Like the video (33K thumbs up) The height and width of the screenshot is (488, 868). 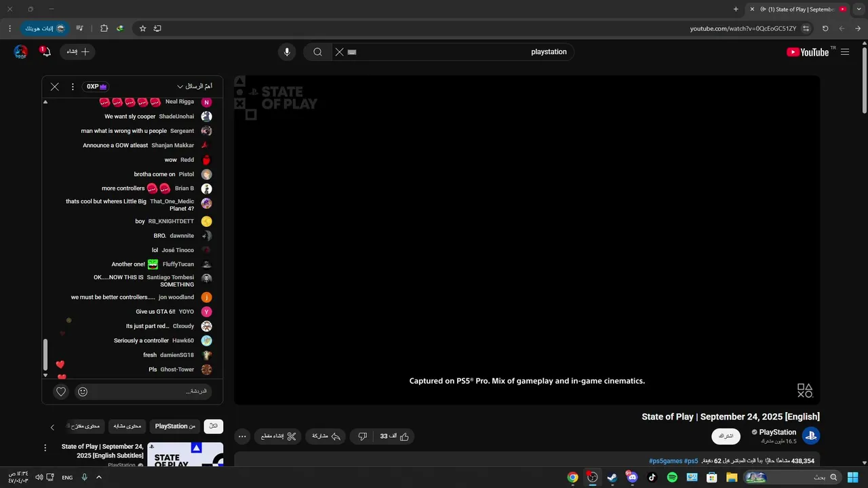[x=394, y=436]
